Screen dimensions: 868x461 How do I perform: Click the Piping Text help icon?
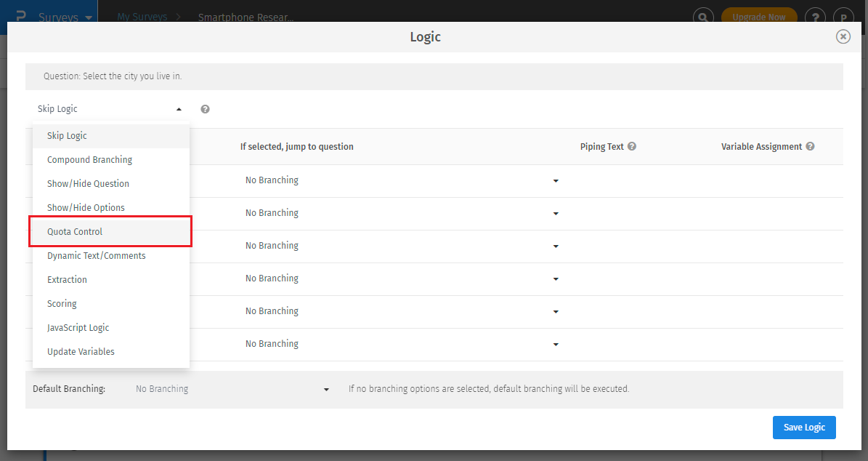[631, 146]
